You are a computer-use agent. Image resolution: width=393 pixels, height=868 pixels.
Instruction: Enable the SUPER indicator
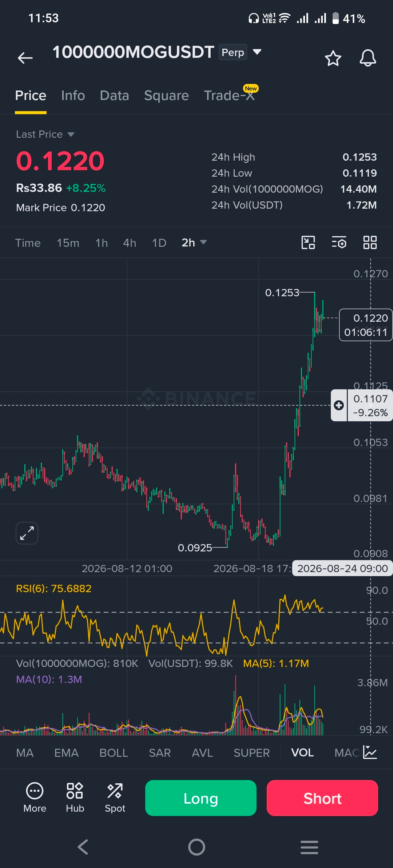251,753
